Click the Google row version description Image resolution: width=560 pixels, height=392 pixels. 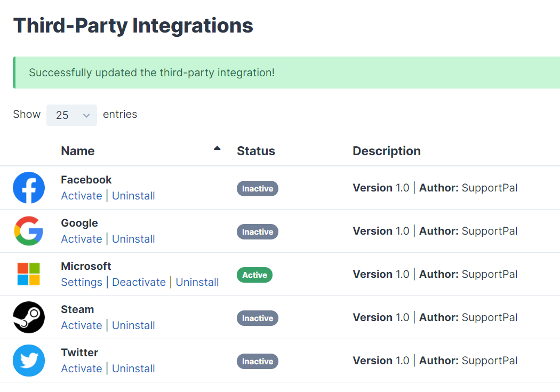click(x=435, y=231)
